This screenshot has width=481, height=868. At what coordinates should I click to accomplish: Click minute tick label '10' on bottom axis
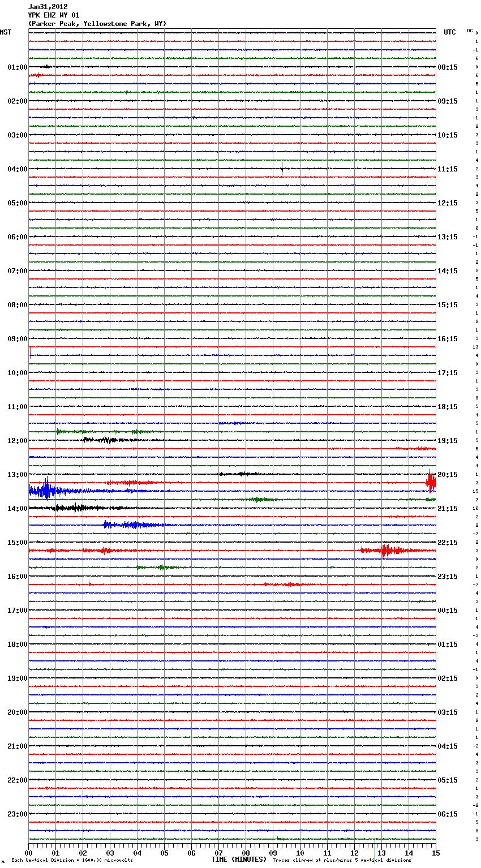tap(300, 853)
